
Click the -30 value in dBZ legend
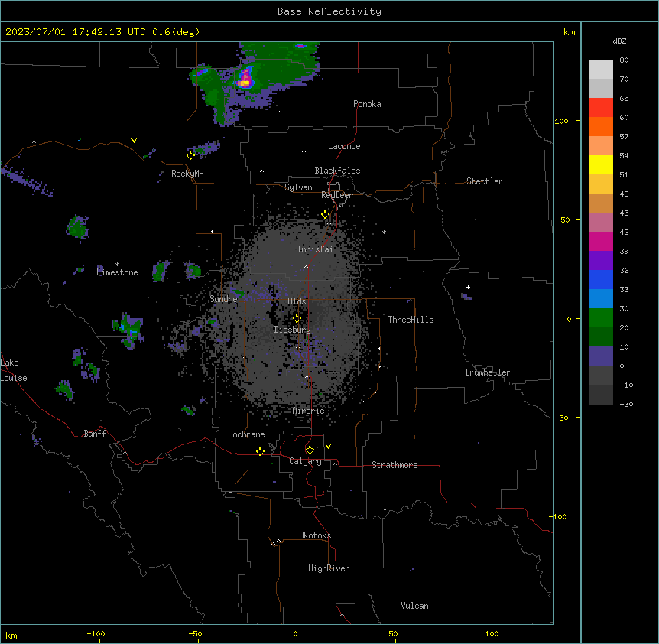coord(626,404)
